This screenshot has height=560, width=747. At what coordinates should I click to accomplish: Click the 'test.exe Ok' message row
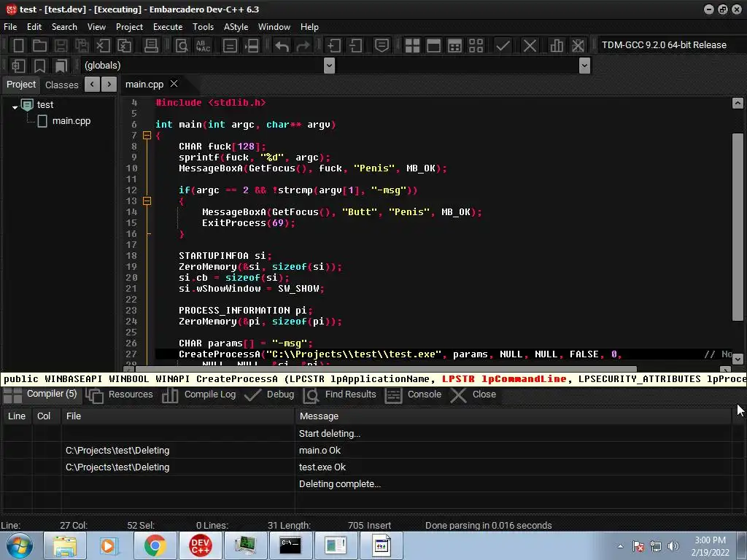[x=322, y=467]
